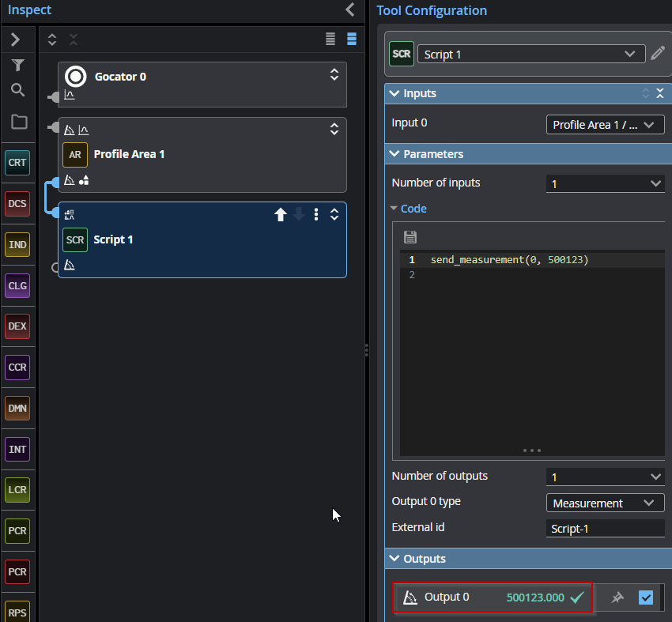This screenshot has width=672, height=622.
Task: Collapse the Code disclosure triangle
Action: pos(394,208)
